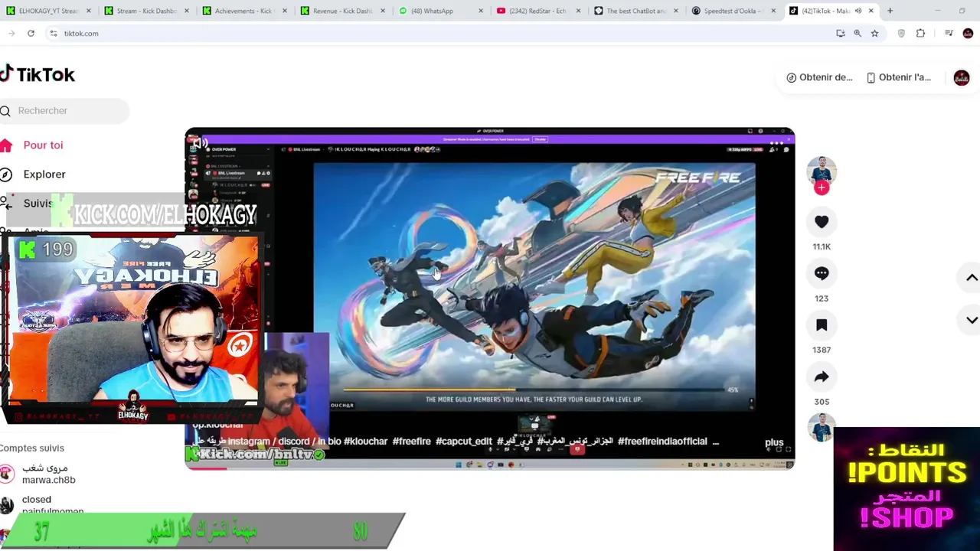Click the TikTok logo

click(38, 74)
